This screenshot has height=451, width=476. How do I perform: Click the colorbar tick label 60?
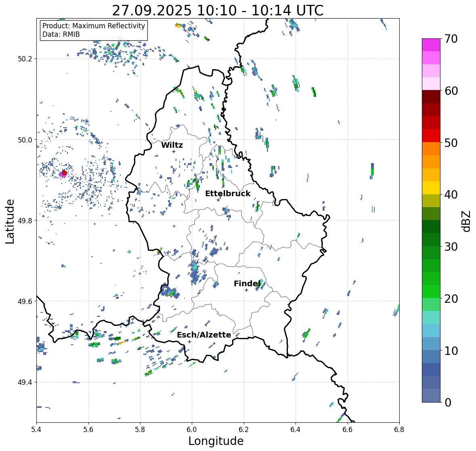tap(451, 91)
